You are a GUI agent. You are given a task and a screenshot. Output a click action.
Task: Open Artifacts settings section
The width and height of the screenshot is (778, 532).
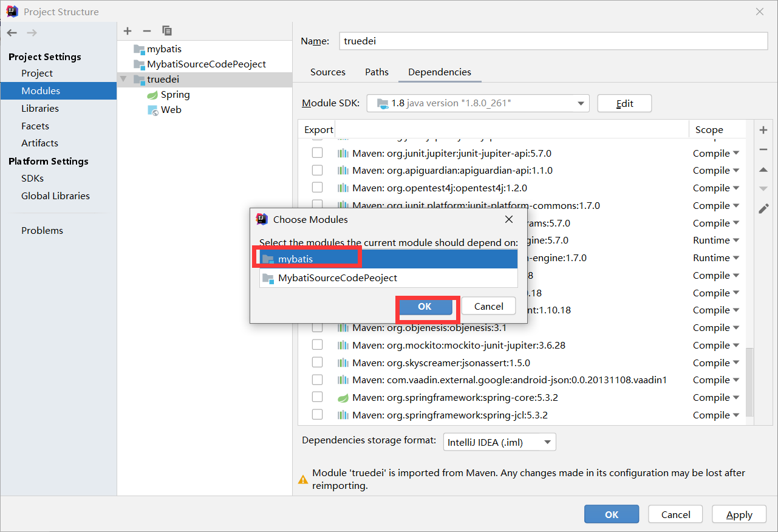point(39,143)
